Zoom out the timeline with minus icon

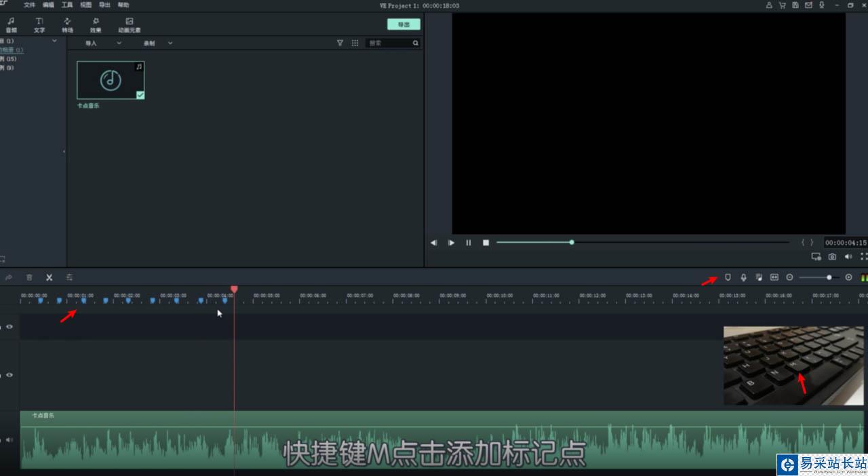[789, 277]
